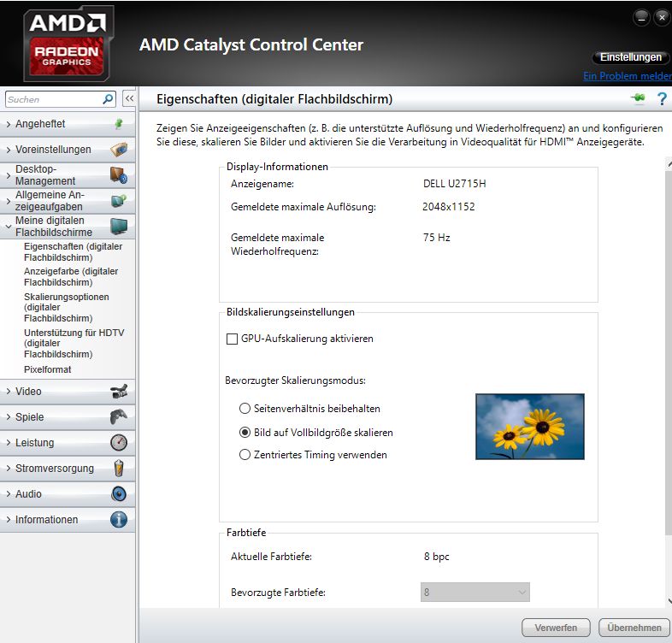Collapse sidebar with double-chevron button
This screenshot has width=672, height=643.
tap(129, 98)
